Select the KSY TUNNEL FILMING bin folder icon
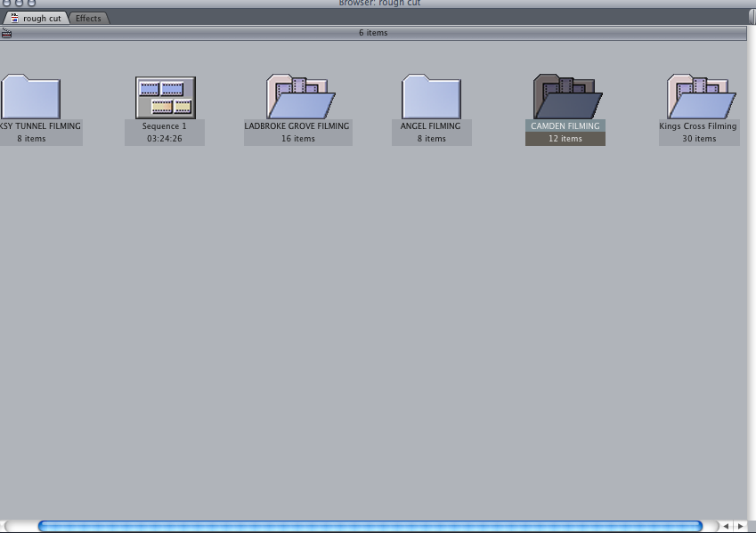 coord(30,96)
